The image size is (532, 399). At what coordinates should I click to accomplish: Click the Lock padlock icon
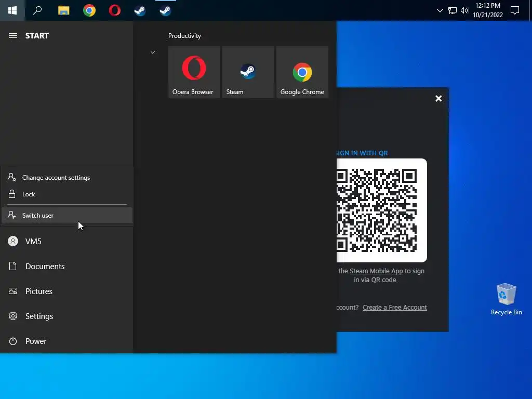pyautogui.click(x=12, y=194)
